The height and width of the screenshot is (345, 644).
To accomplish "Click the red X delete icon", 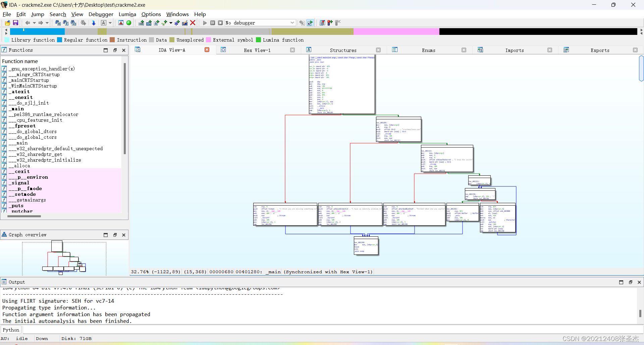I will [193, 23].
